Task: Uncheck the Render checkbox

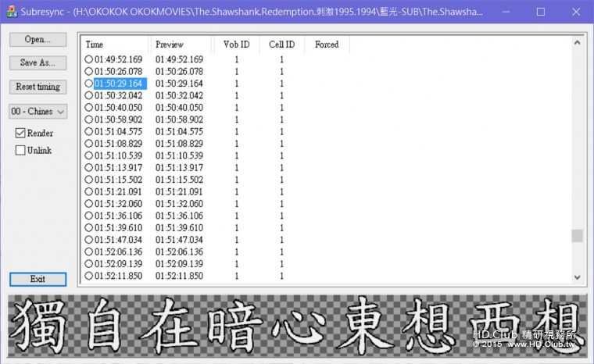Action: coord(20,133)
